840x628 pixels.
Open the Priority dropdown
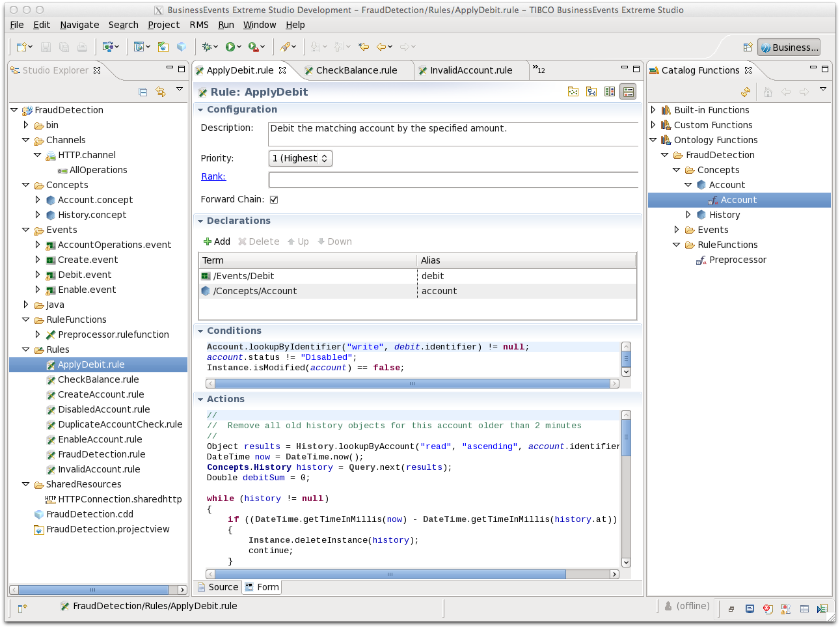(301, 158)
